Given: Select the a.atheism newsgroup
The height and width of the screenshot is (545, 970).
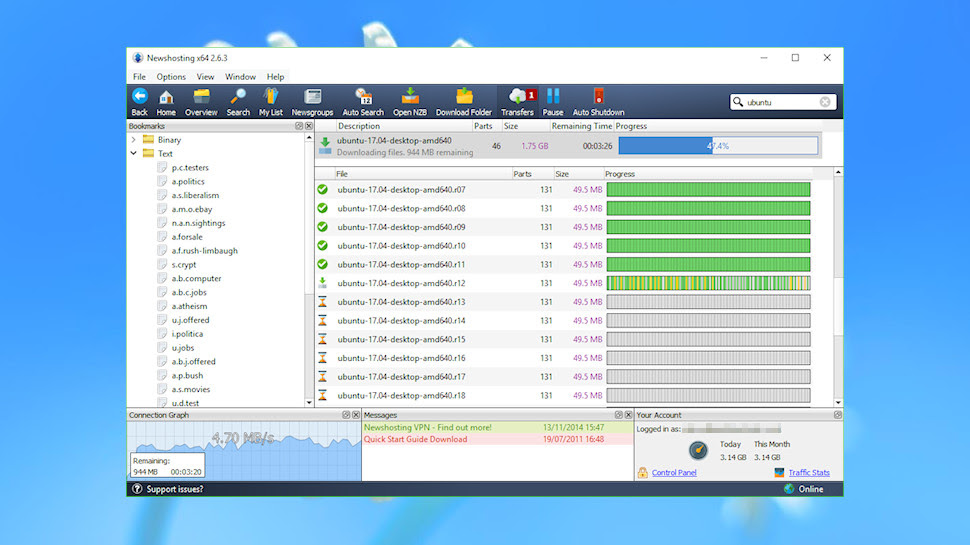Looking at the screenshot, I should pyautogui.click(x=189, y=306).
